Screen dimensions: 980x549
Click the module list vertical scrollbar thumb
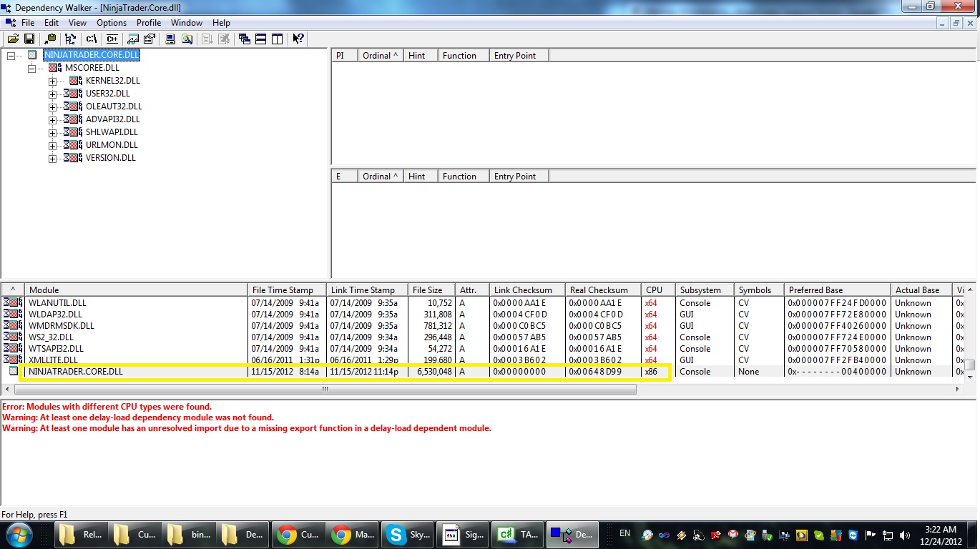pyautogui.click(x=970, y=365)
